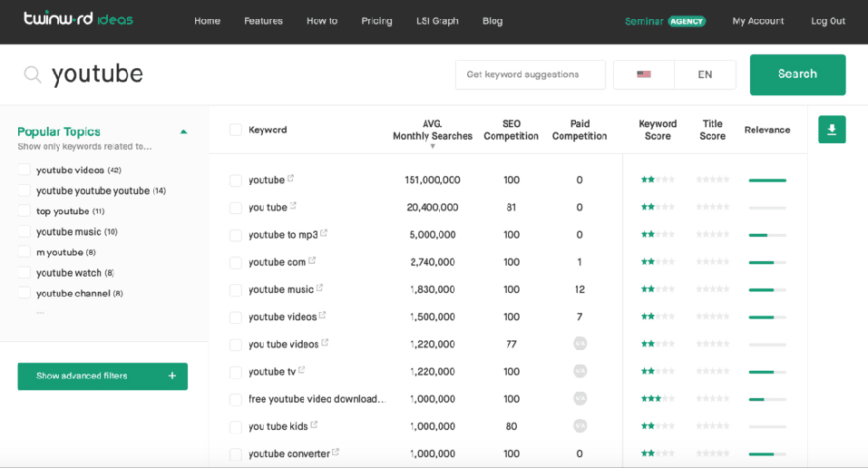Open the Features menu item
Viewport: 868px width, 468px height.
pyautogui.click(x=264, y=21)
